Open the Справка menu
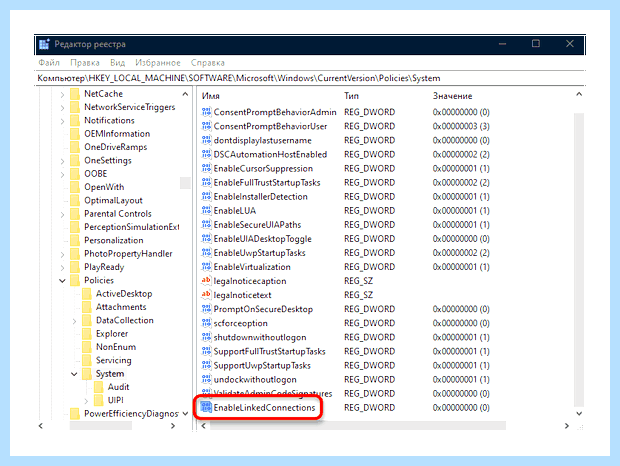 208,62
